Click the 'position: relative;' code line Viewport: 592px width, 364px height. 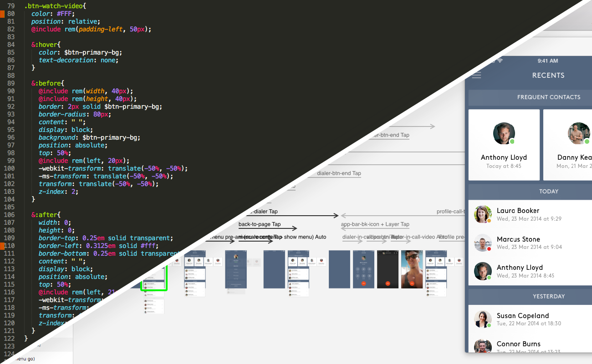tap(66, 21)
